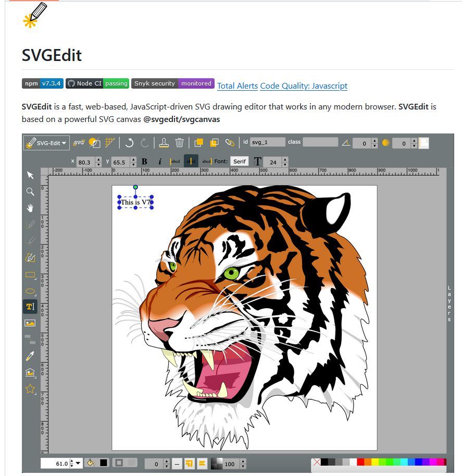Focus the y coordinate field 65.5
The image size is (462, 476).
click(x=121, y=162)
